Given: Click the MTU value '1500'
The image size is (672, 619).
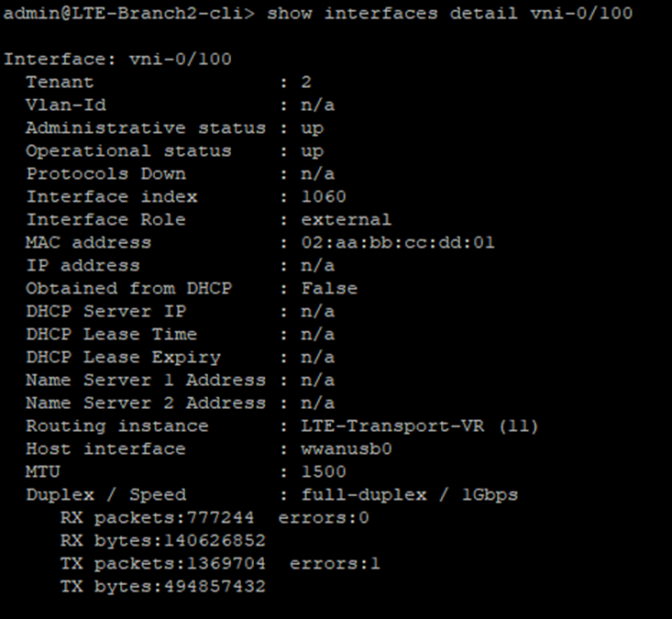Looking at the screenshot, I should point(324,472).
